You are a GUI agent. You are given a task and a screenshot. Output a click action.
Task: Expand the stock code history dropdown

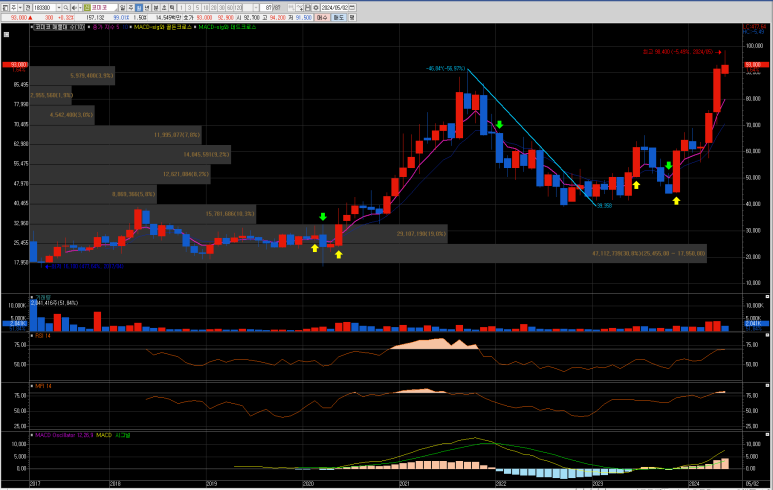click(x=59, y=8)
